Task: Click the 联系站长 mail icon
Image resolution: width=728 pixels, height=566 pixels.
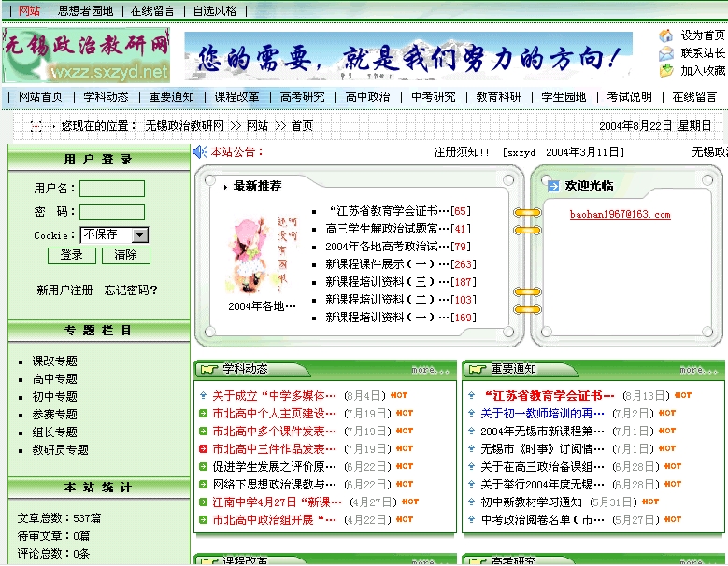Action: [x=665, y=53]
